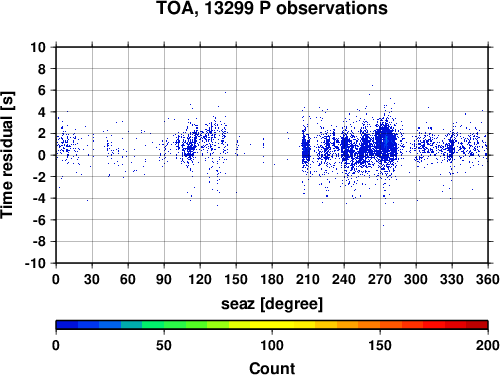Click y-axis tick label 0

point(42,155)
